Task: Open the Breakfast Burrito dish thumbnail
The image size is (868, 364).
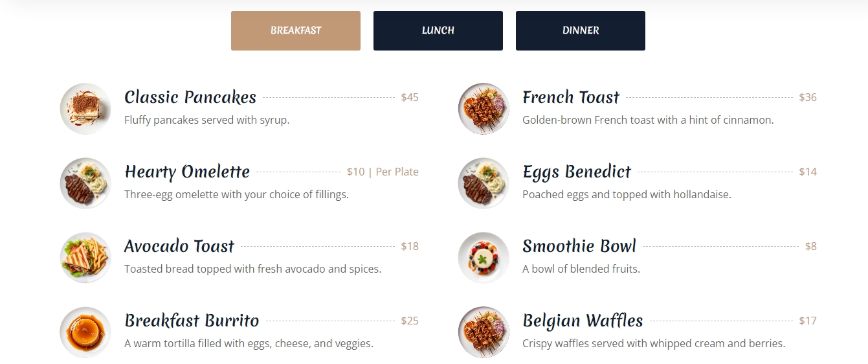Action: (85, 332)
